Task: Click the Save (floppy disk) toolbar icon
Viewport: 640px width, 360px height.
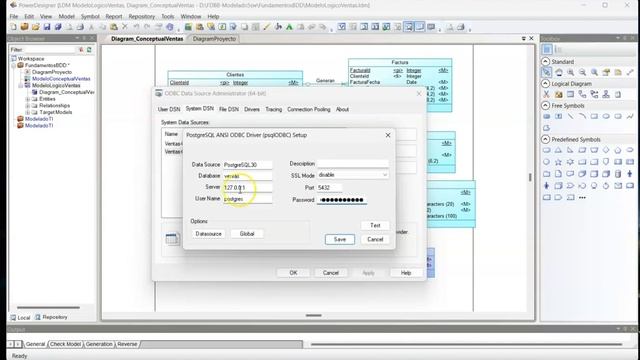Action: click(x=47, y=27)
